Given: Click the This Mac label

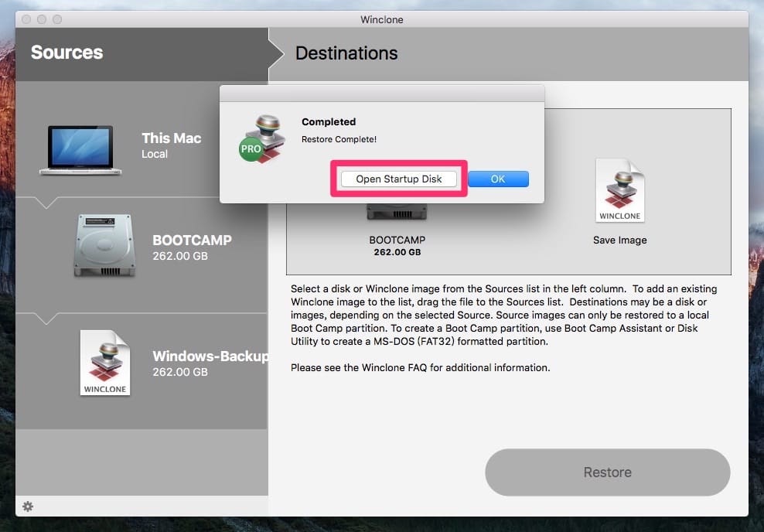Looking at the screenshot, I should [172, 138].
